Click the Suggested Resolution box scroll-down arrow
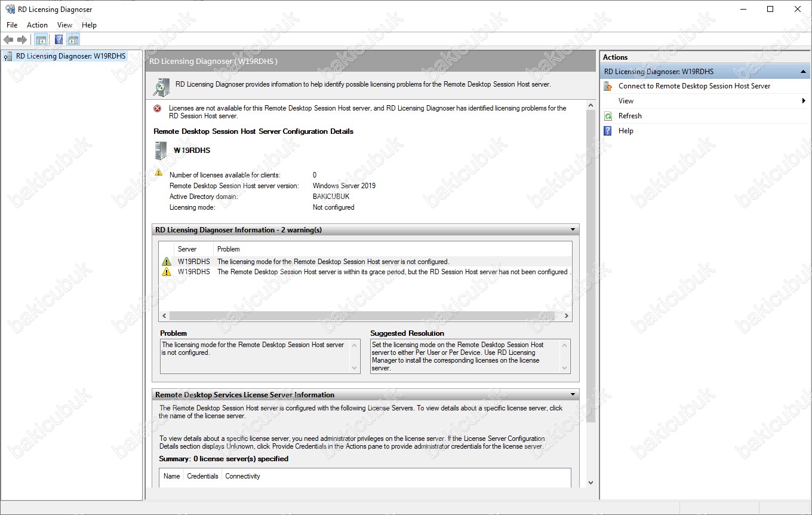 click(565, 369)
